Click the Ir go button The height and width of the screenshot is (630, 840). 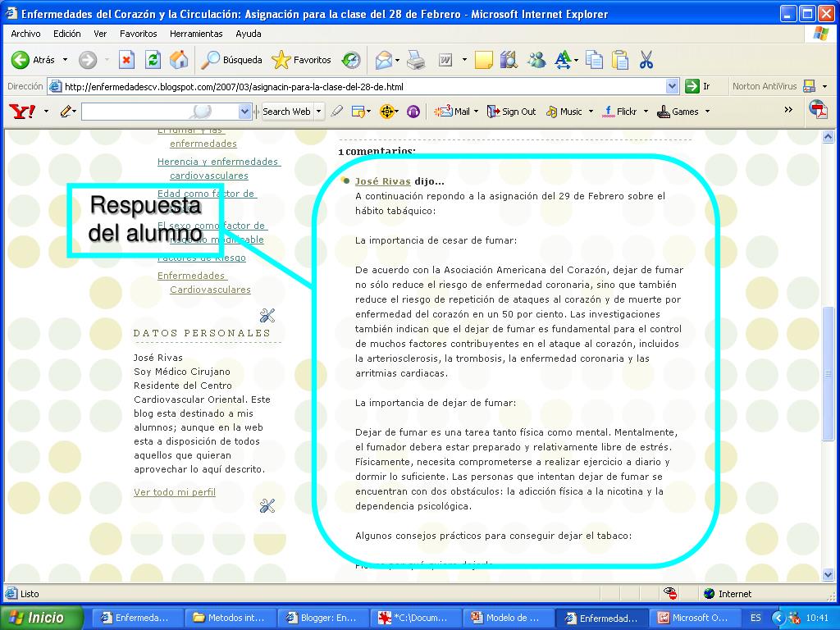[698, 86]
